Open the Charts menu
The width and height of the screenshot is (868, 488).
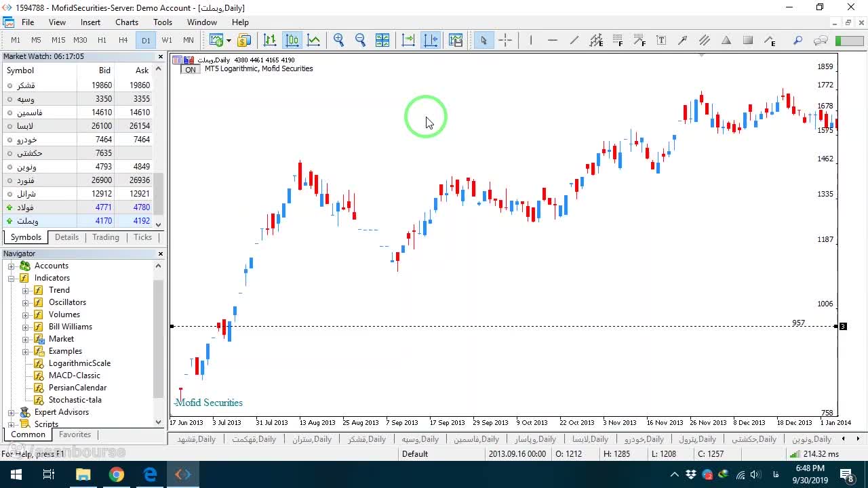point(127,22)
